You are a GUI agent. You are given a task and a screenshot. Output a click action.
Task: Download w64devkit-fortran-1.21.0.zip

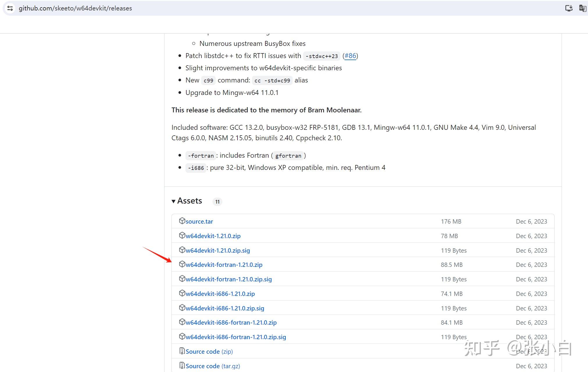tap(224, 265)
